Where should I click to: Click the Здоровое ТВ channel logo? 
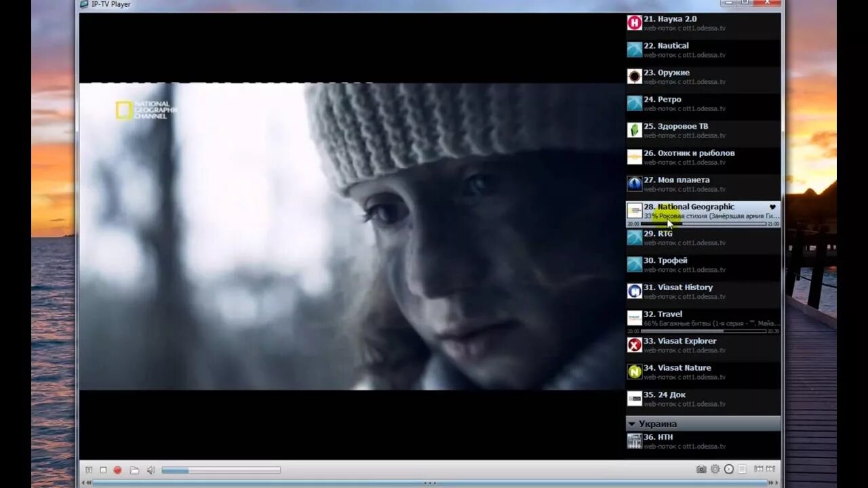[x=634, y=130]
